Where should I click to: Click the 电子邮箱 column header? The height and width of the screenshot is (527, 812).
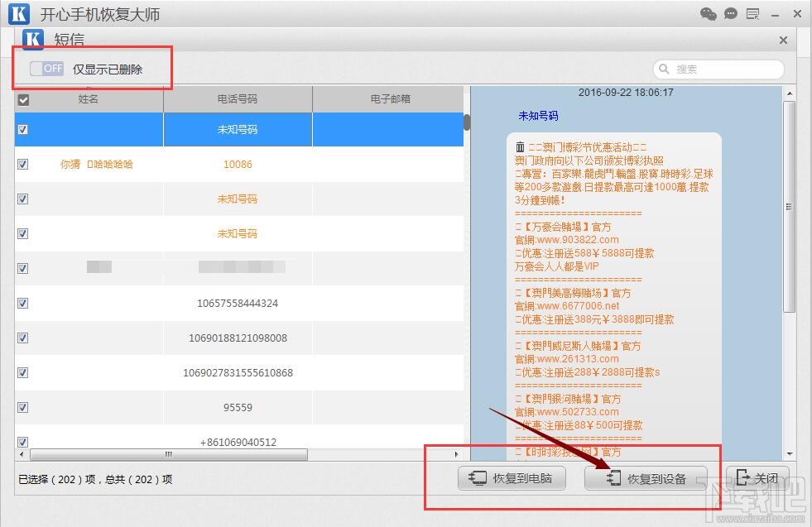pos(387,100)
